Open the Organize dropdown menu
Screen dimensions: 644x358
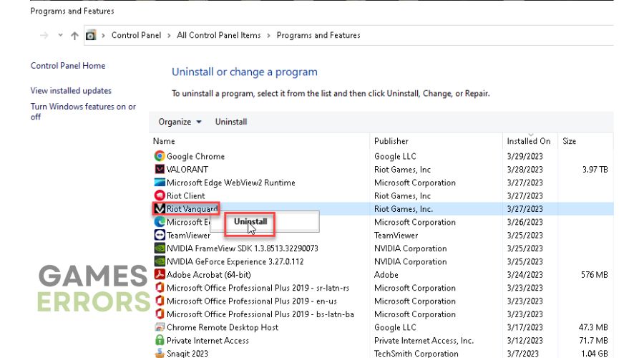180,122
